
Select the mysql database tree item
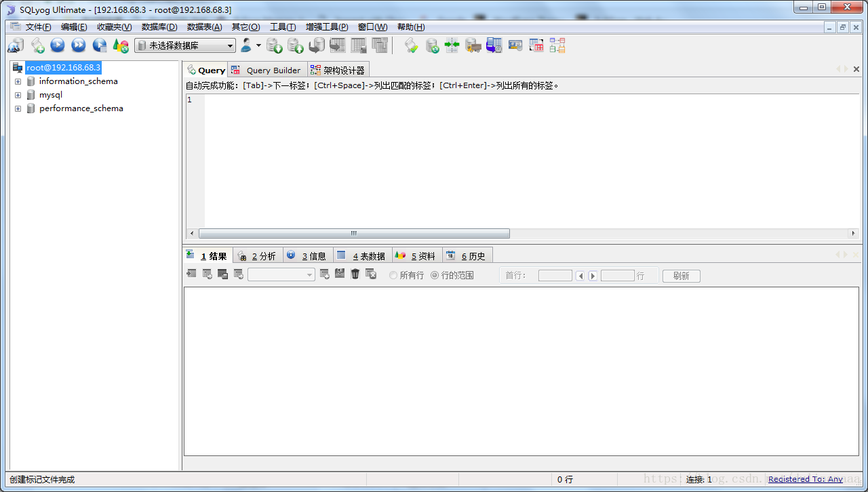pyautogui.click(x=51, y=95)
